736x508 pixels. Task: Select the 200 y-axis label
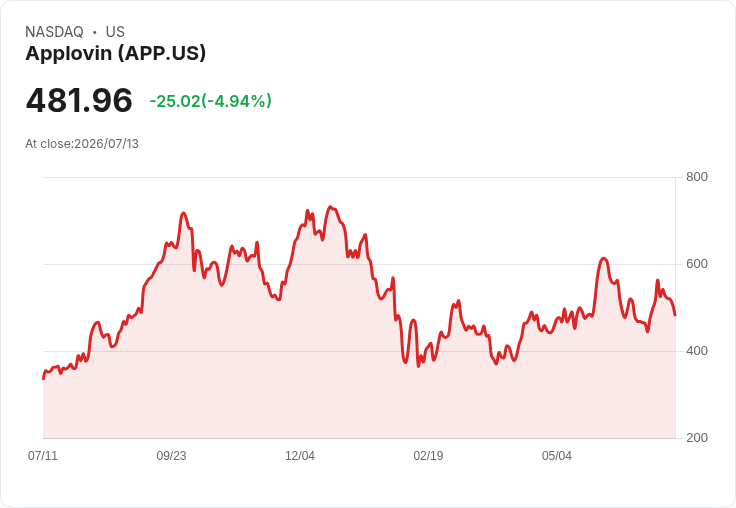point(697,438)
